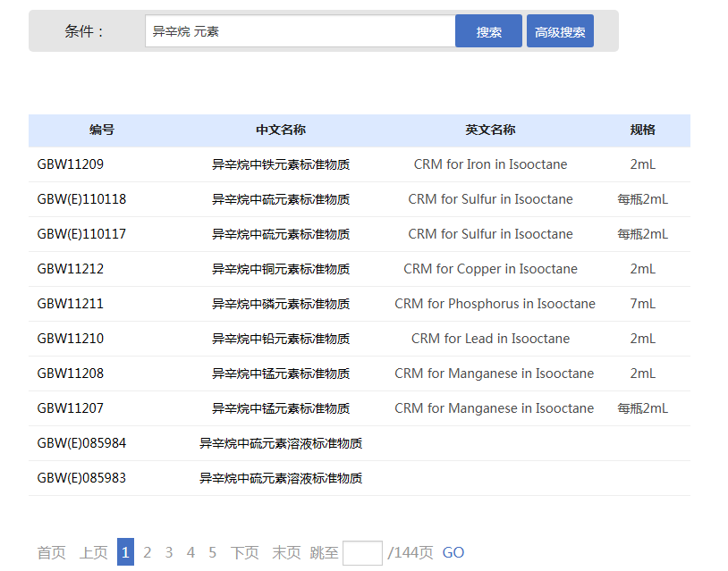Click CRM for Phosphorus in Isooctane
This screenshot has height=571, width=728.
pos(495,304)
